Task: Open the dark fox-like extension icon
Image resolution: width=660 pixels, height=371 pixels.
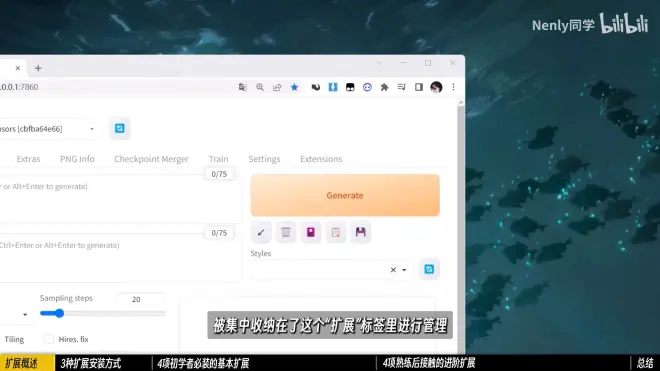Action: pyautogui.click(x=316, y=87)
